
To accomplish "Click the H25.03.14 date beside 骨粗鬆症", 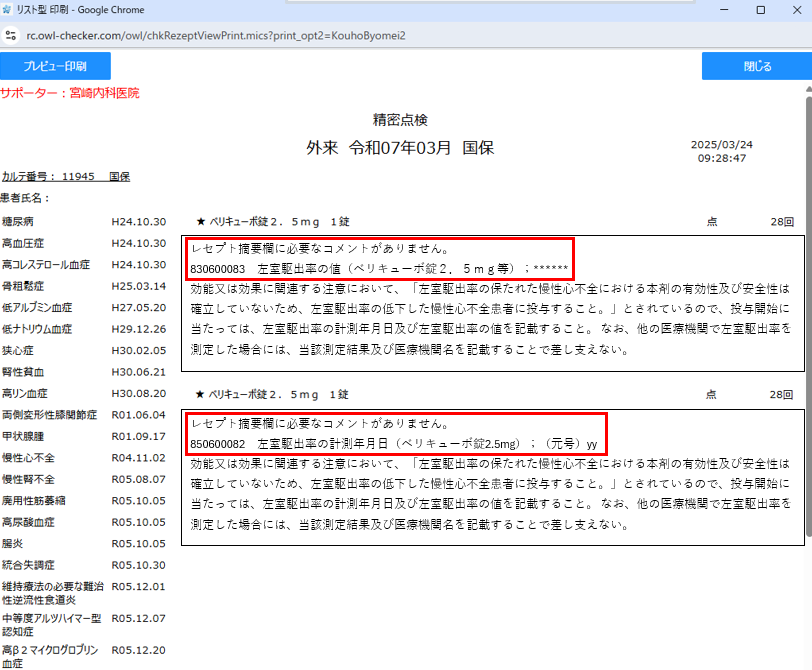I will tap(139, 286).
